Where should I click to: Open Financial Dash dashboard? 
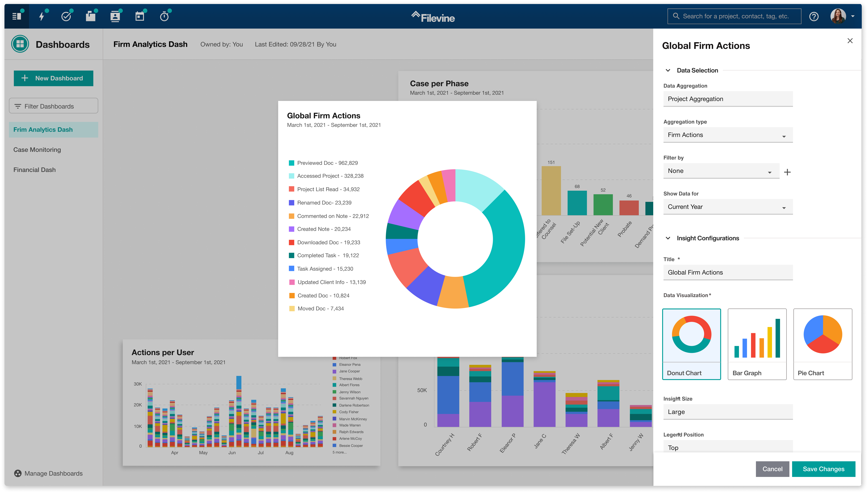tap(35, 170)
